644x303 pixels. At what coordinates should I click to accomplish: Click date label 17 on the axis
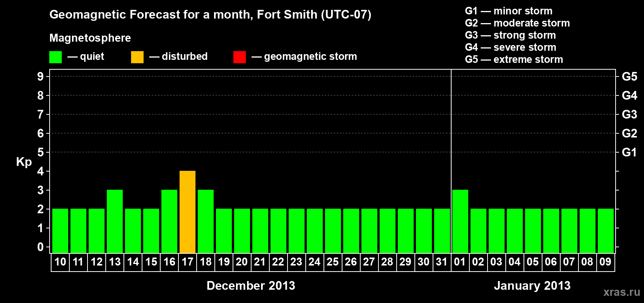point(188,262)
